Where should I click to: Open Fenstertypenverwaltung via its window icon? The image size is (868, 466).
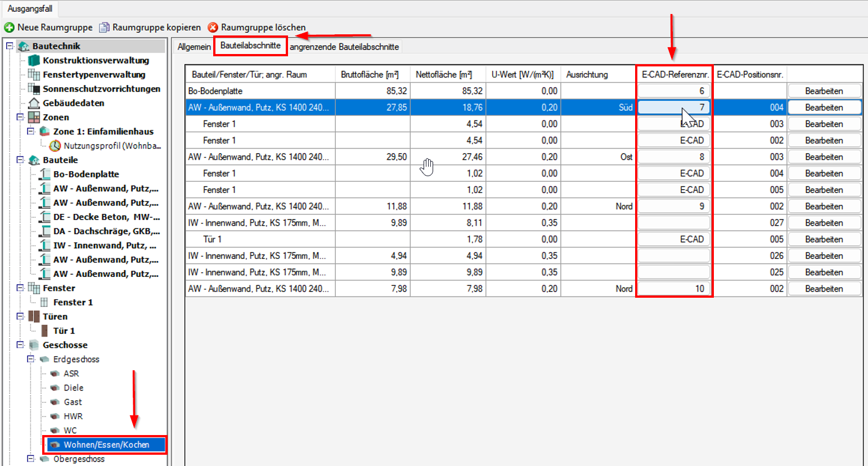click(x=34, y=74)
